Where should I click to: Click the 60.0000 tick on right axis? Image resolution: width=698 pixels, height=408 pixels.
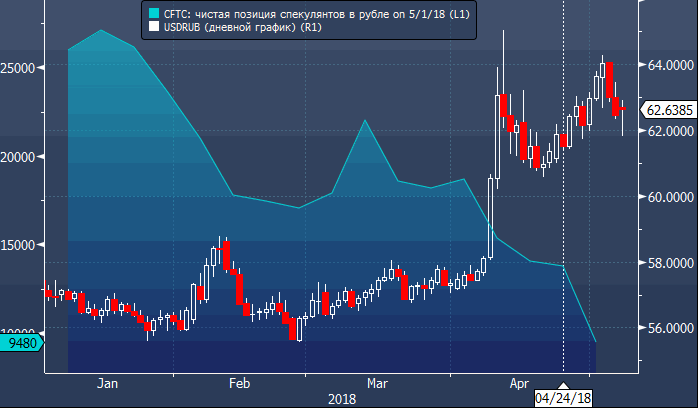pos(668,197)
